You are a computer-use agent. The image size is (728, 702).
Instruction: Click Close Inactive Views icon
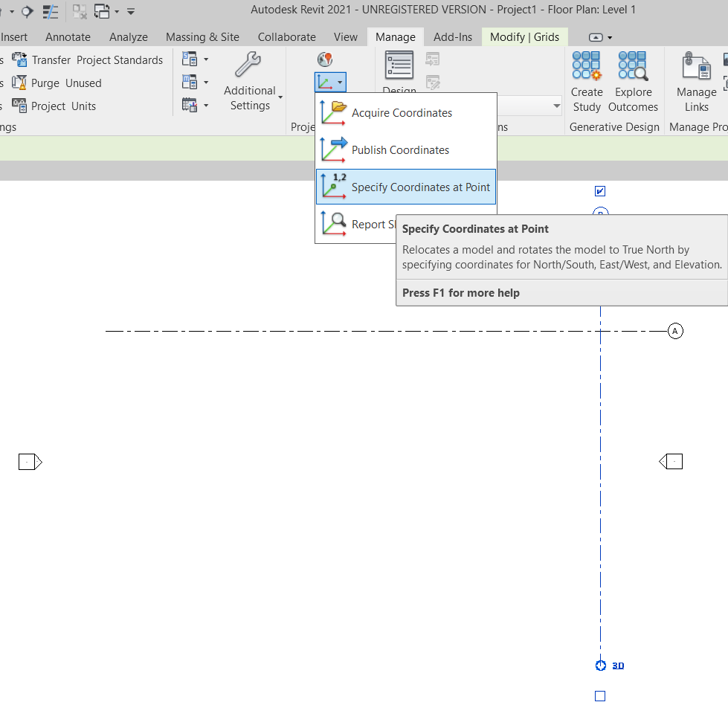tap(80, 11)
